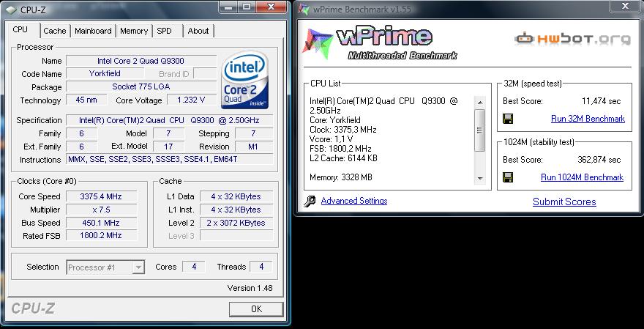This screenshot has height=329, width=644.
Task: Click the Version 1.48 label
Action: [x=250, y=288]
